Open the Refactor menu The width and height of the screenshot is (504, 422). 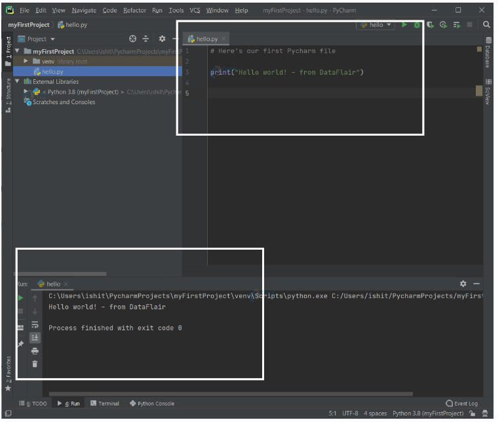(134, 10)
